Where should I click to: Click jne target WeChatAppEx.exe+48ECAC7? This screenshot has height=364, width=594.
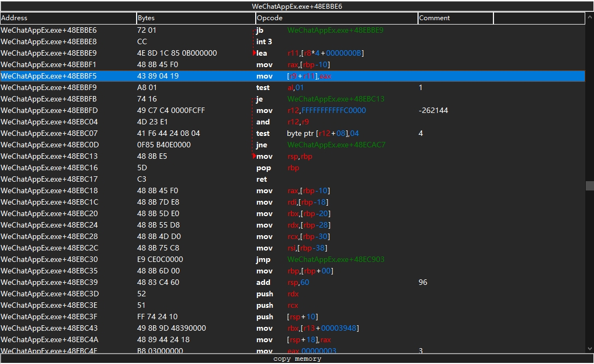(x=336, y=145)
